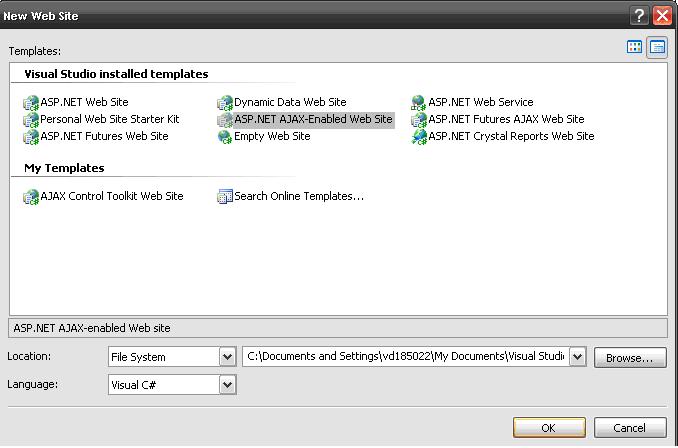This screenshot has height=448, width=678.
Task: Click the AJAX Control Toolkit Web Site icon
Action: tap(31, 197)
